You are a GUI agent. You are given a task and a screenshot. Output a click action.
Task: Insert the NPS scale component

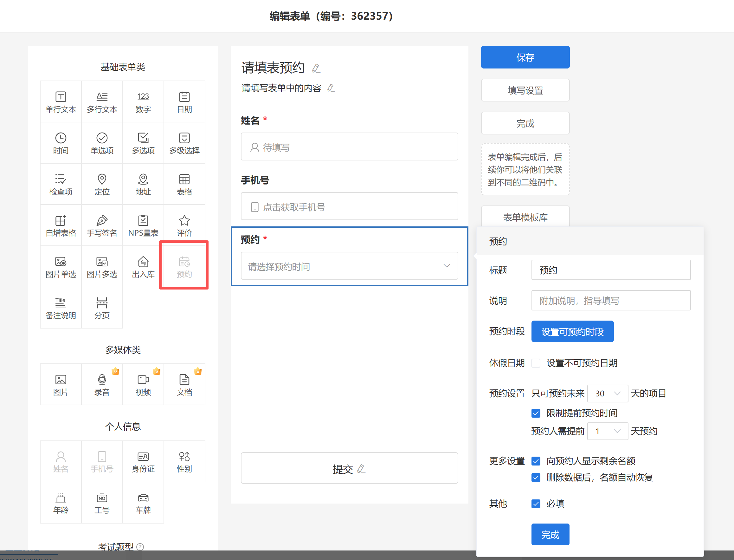pos(143,225)
